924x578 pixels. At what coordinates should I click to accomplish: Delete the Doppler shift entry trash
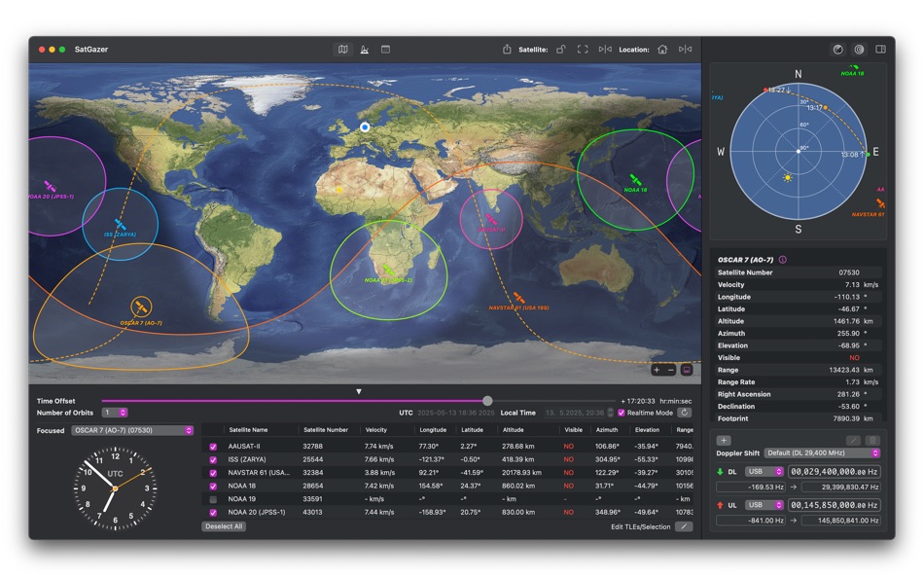click(x=872, y=441)
